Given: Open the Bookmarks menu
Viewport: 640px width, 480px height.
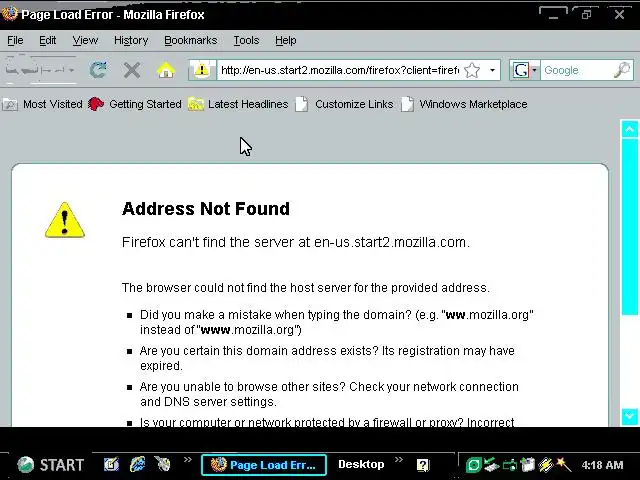Looking at the screenshot, I should point(191,40).
